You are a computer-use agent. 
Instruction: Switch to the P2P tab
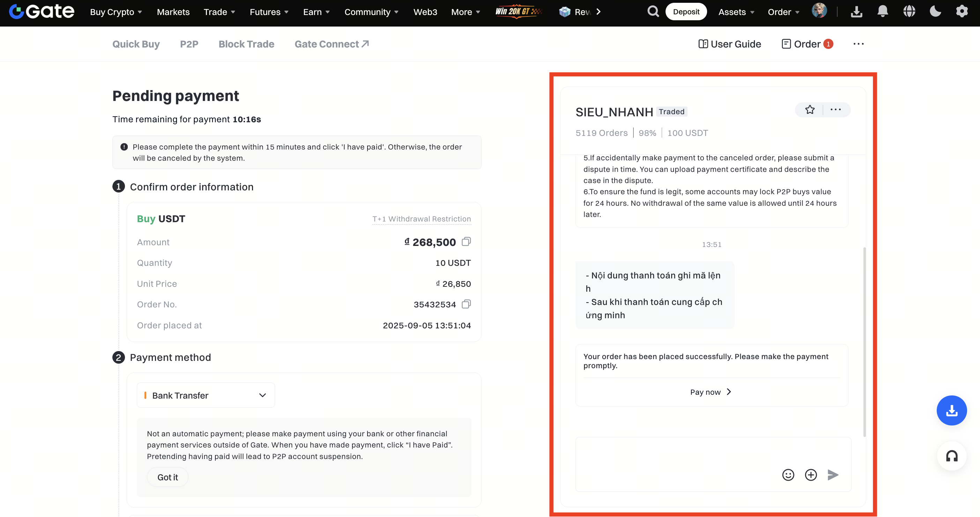[189, 44]
